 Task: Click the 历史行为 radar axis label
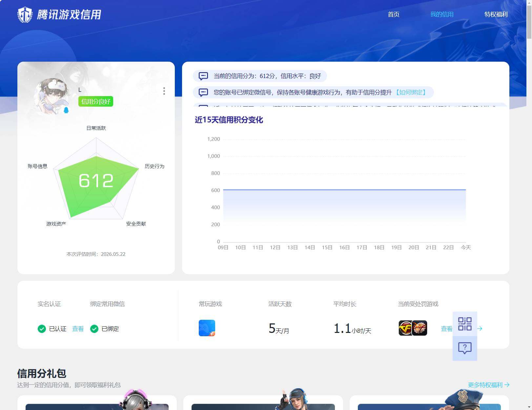[154, 166]
